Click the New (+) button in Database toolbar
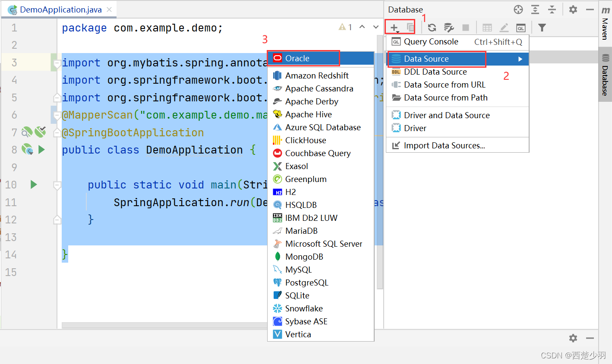 (x=394, y=28)
